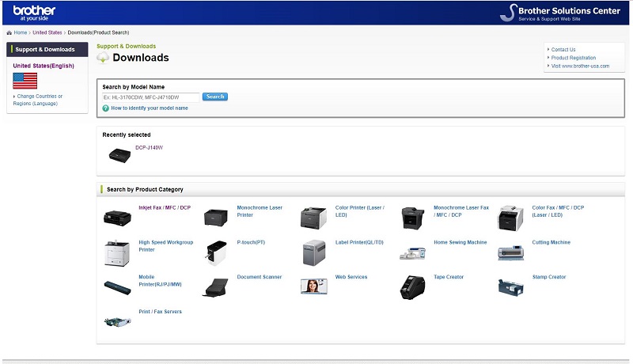Image resolution: width=633 pixels, height=364 pixels.
Task: Click the United States flag image
Action: coord(25,81)
